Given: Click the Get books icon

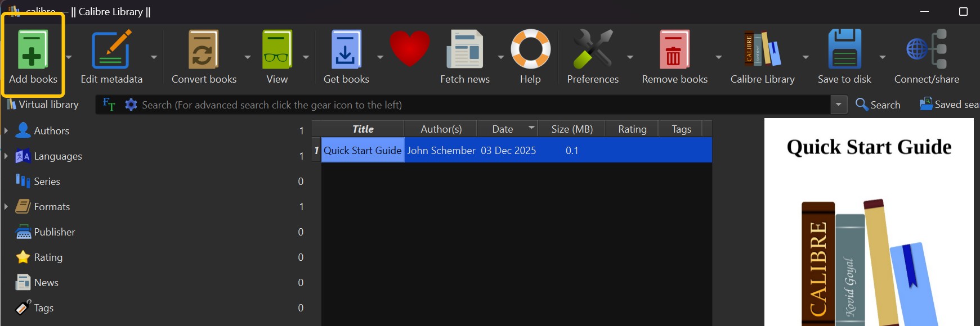Looking at the screenshot, I should coord(346,50).
